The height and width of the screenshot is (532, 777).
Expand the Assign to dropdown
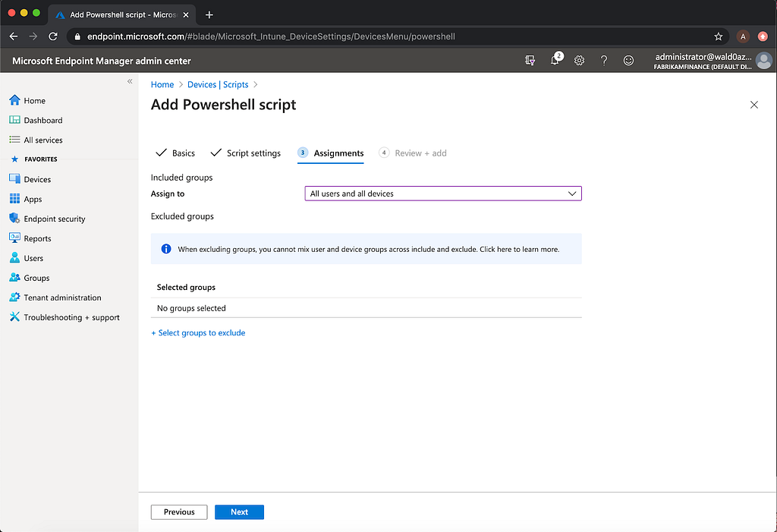[442, 194]
